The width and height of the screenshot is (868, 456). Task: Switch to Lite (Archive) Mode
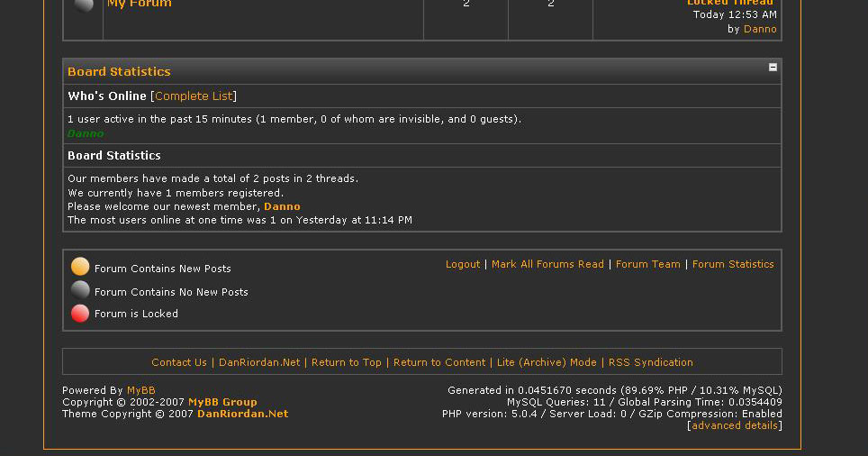(x=547, y=362)
